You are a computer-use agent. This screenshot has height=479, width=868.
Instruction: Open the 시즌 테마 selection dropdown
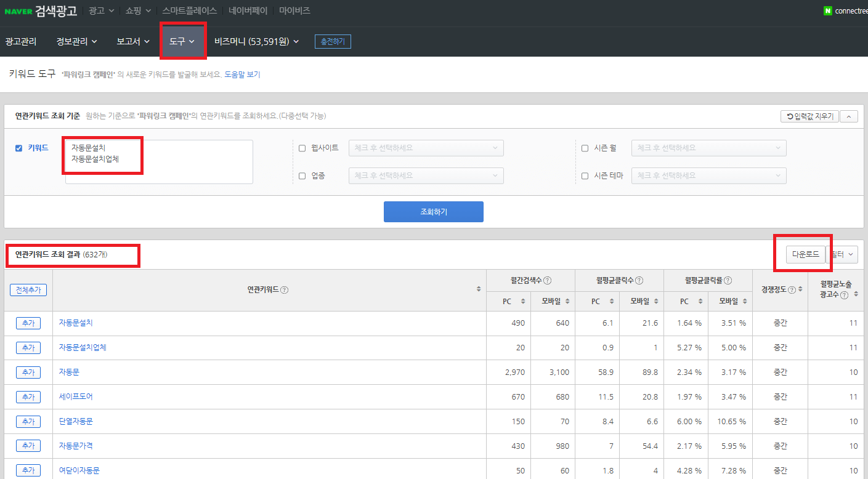point(709,175)
